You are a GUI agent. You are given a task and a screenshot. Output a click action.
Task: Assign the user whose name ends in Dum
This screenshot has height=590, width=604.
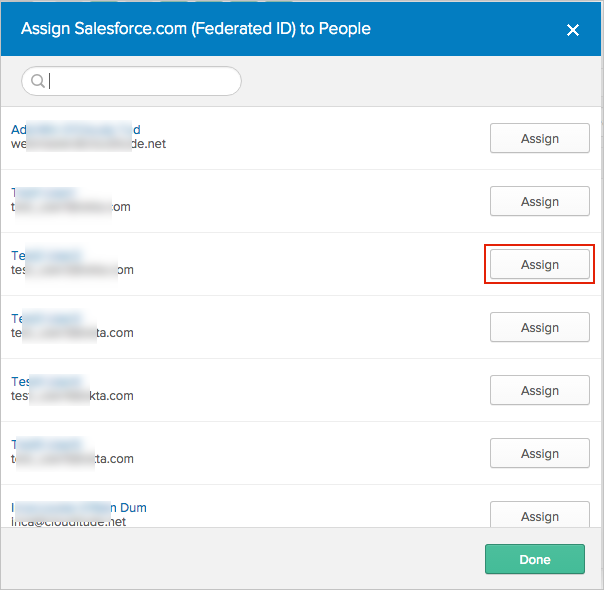tap(539, 516)
